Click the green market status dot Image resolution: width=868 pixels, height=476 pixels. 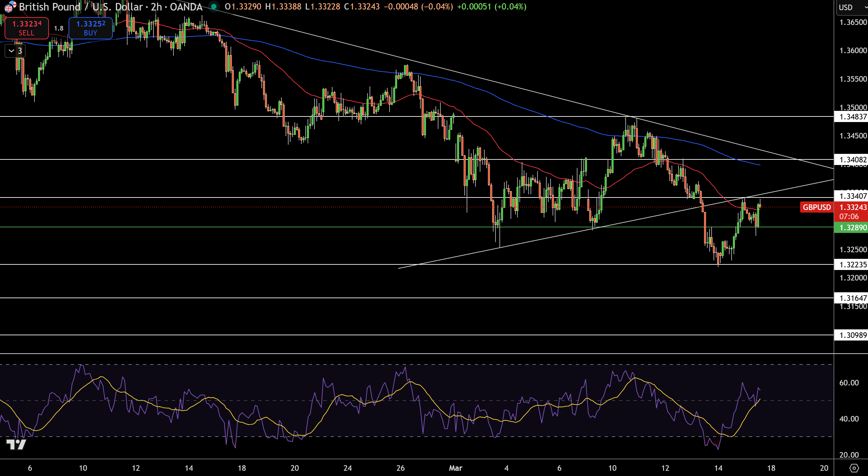(x=213, y=7)
